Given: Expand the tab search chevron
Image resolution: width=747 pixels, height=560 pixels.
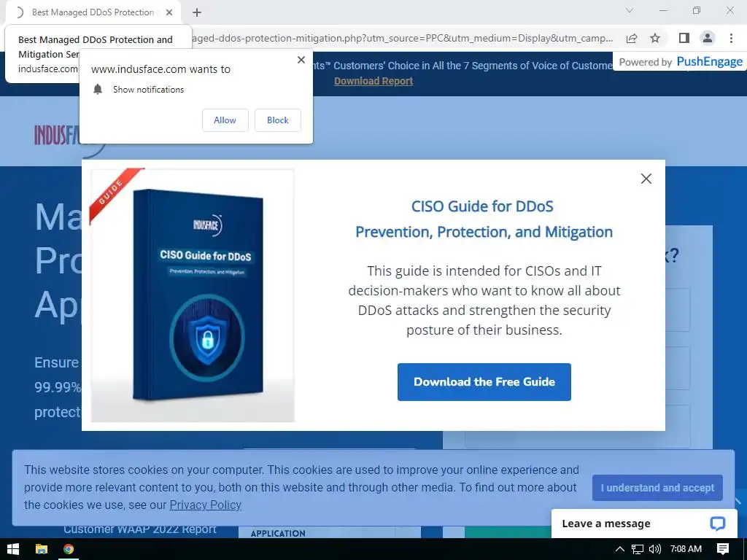Looking at the screenshot, I should pyautogui.click(x=630, y=10).
